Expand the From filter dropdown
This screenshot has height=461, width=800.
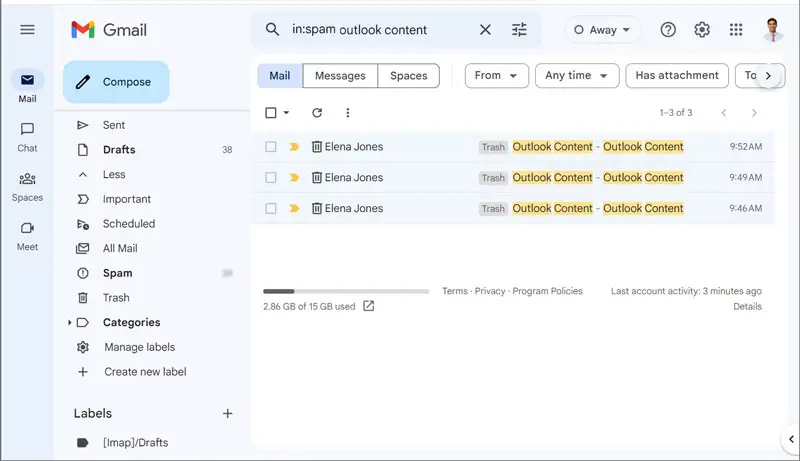click(497, 76)
